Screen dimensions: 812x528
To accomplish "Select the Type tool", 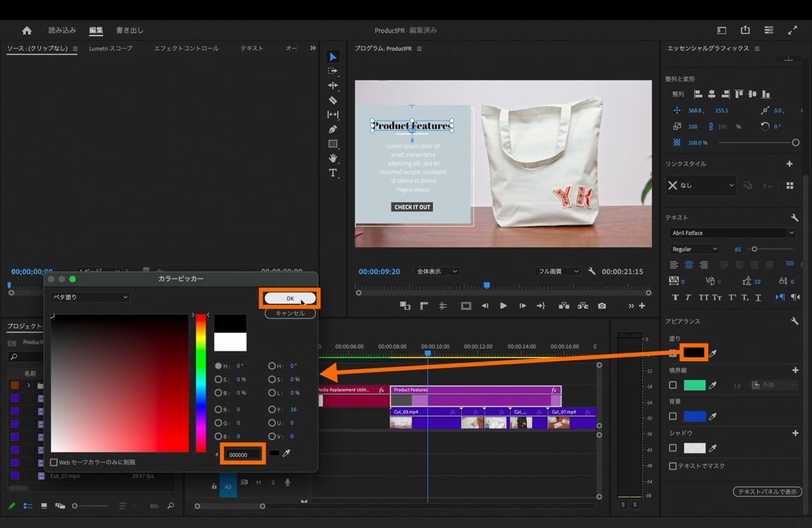I will tap(333, 172).
